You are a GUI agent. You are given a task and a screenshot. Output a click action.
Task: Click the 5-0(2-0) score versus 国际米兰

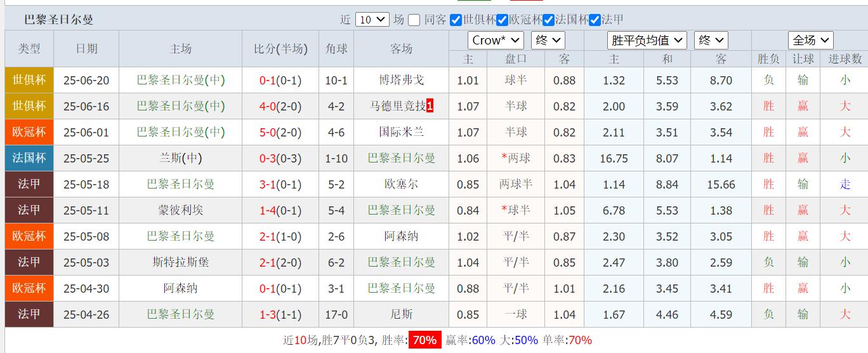[x=280, y=132]
